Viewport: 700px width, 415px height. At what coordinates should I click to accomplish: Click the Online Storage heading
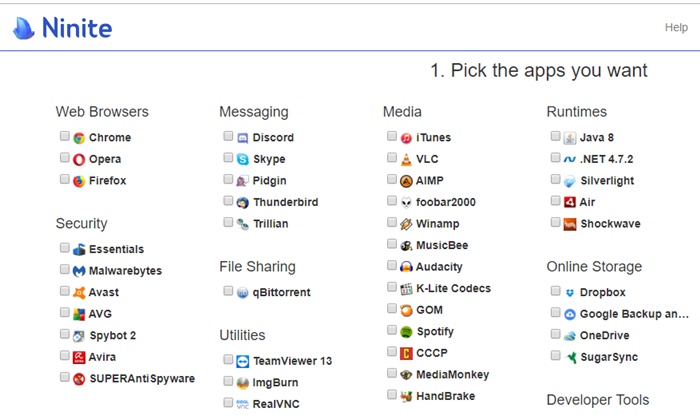coord(594,266)
